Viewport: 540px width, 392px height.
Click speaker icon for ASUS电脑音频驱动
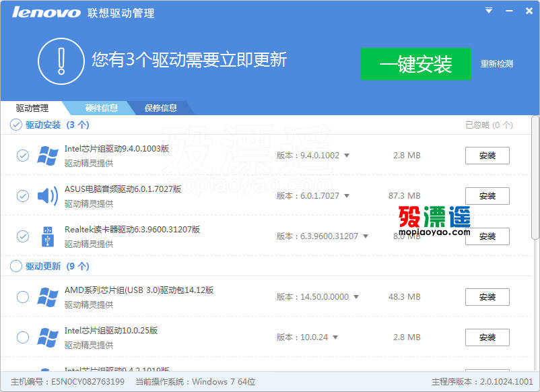[48, 196]
